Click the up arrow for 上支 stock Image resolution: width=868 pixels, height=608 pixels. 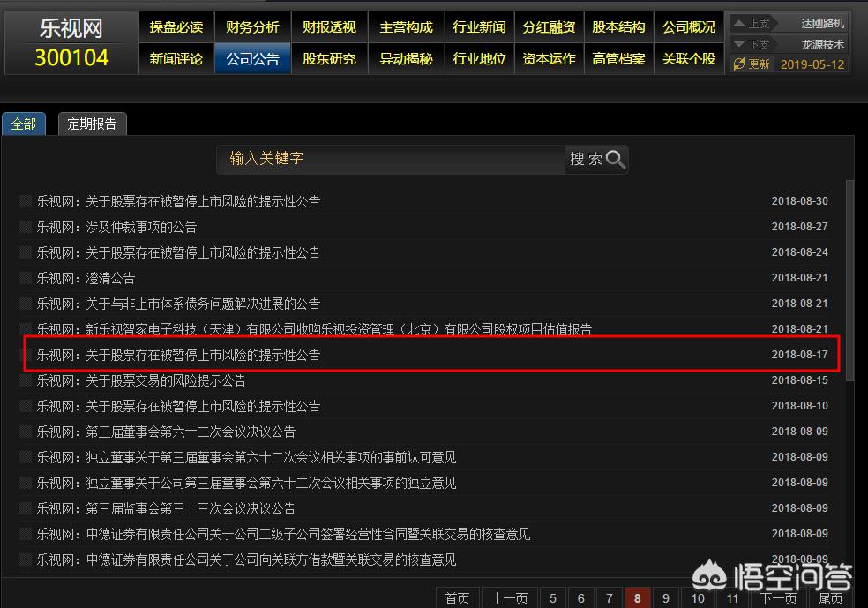tap(739, 24)
